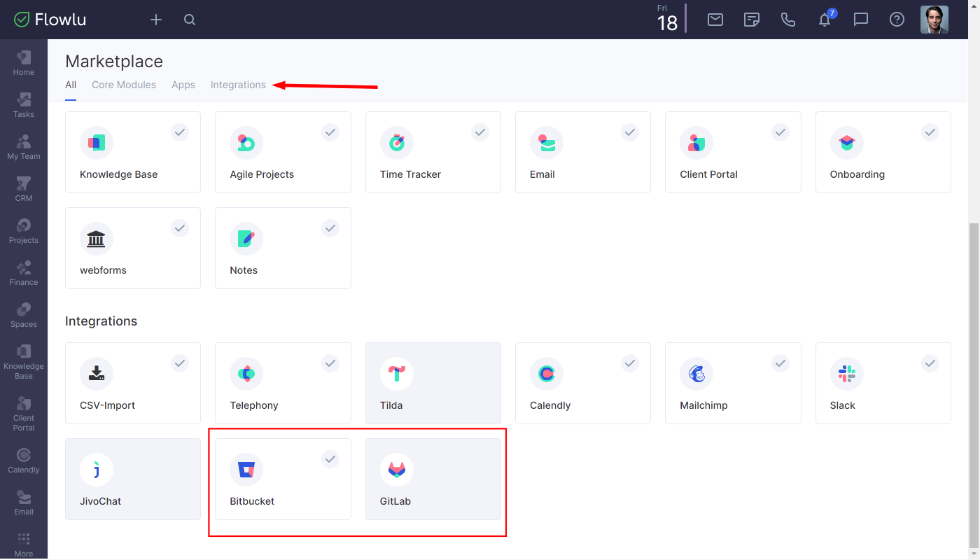Toggle the CSV-Import card checkmark
This screenshot has height=560, width=980.
coord(180,363)
